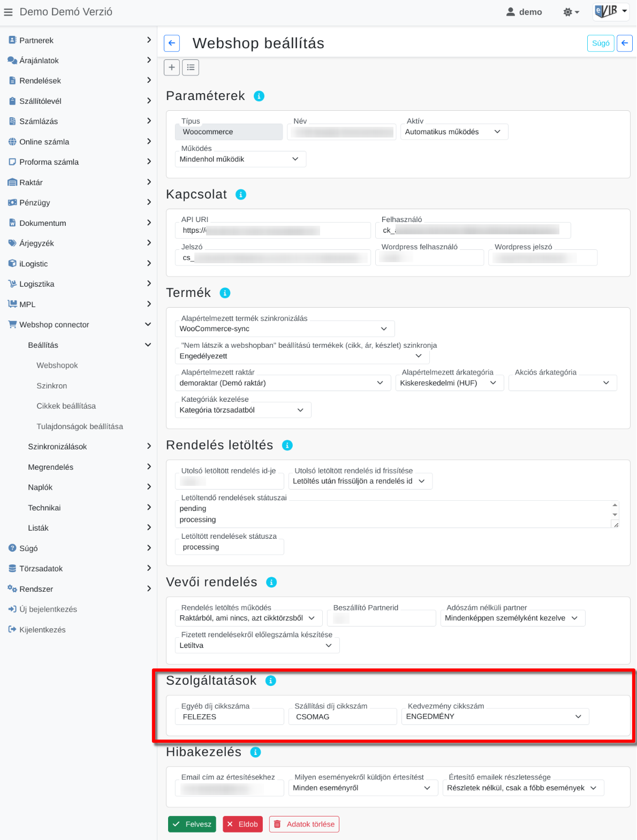Click info icon beside Hibakezelés
The height and width of the screenshot is (840, 637).
[x=256, y=752]
